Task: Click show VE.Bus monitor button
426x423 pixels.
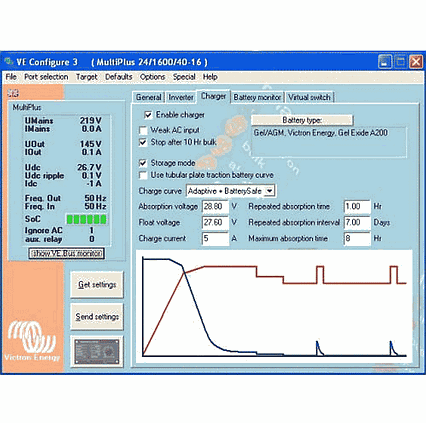Action: [66, 253]
